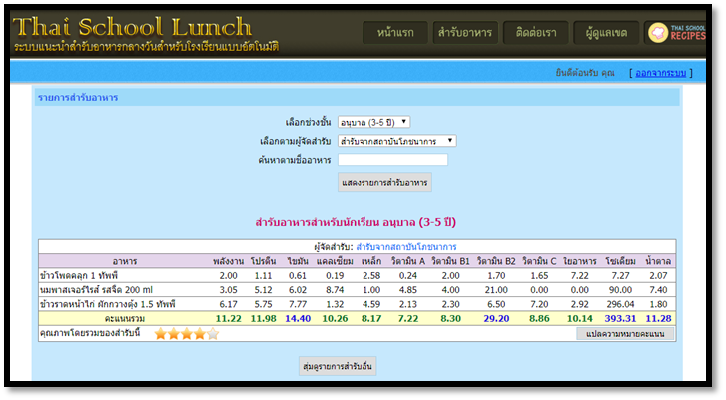Click total energy value 11.22
Screen dimensions: 726x400
coord(229,319)
